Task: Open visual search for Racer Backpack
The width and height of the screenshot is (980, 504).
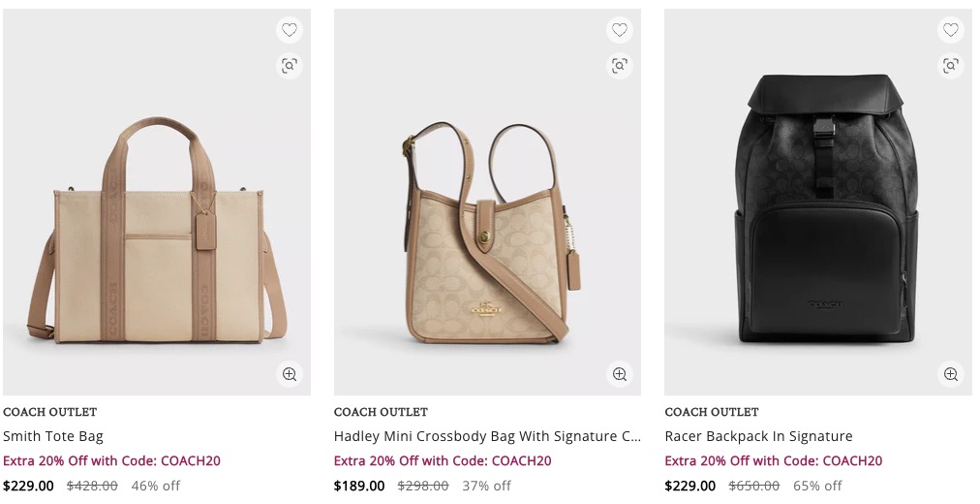Action: pos(951,66)
